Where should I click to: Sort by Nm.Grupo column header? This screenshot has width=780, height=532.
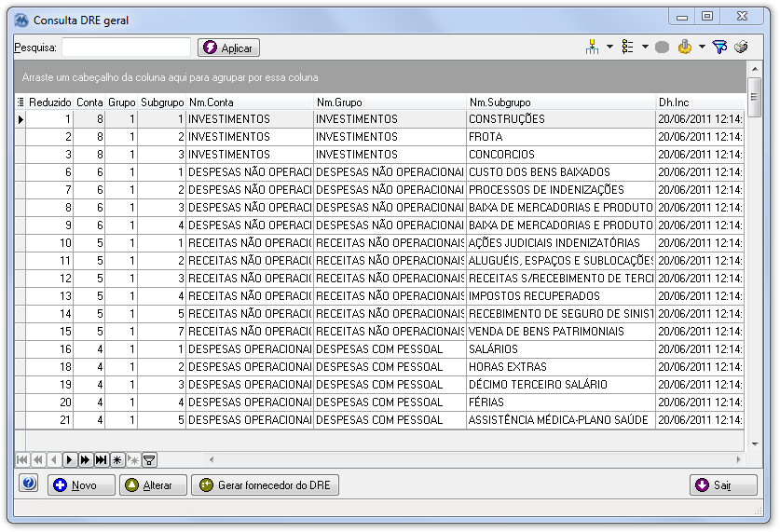click(390, 102)
